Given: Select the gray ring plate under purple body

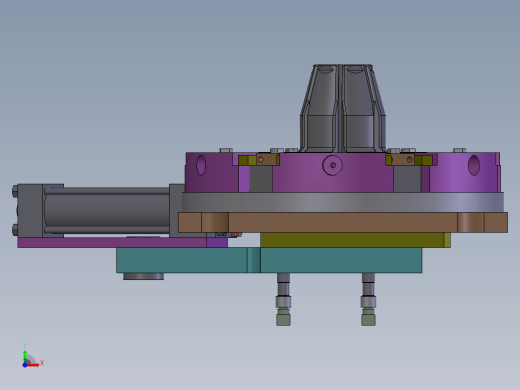Looking at the screenshot, I should (343, 202).
